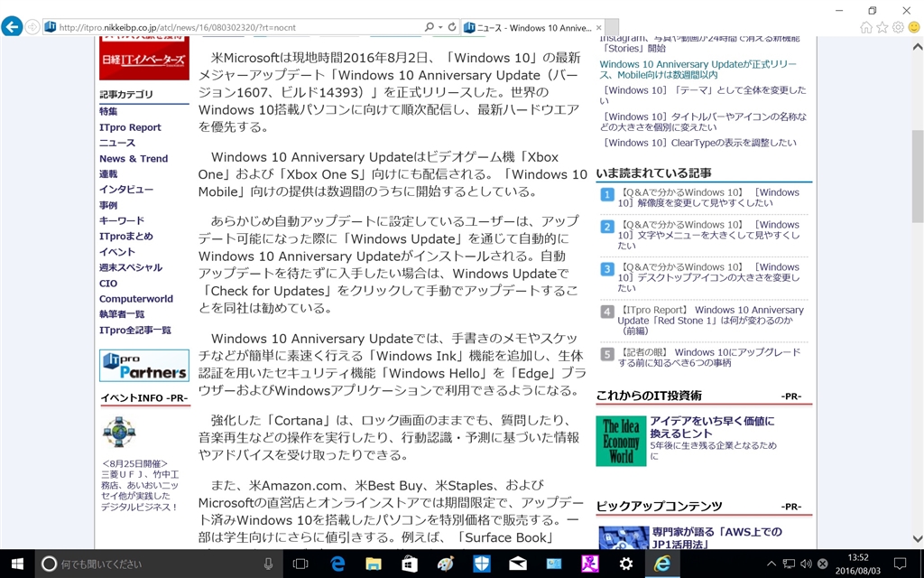Open the ニュース category in the sidebar
Screen dimensions: 924x578
[117, 143]
